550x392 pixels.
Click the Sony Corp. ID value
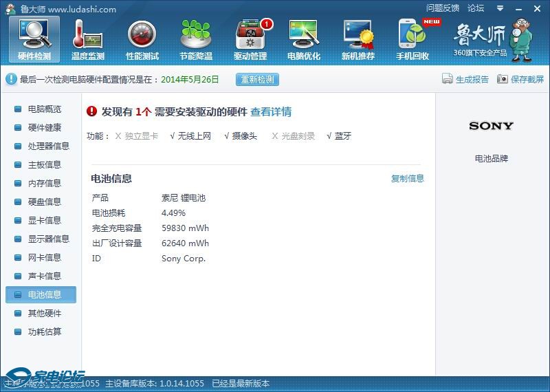click(x=184, y=259)
